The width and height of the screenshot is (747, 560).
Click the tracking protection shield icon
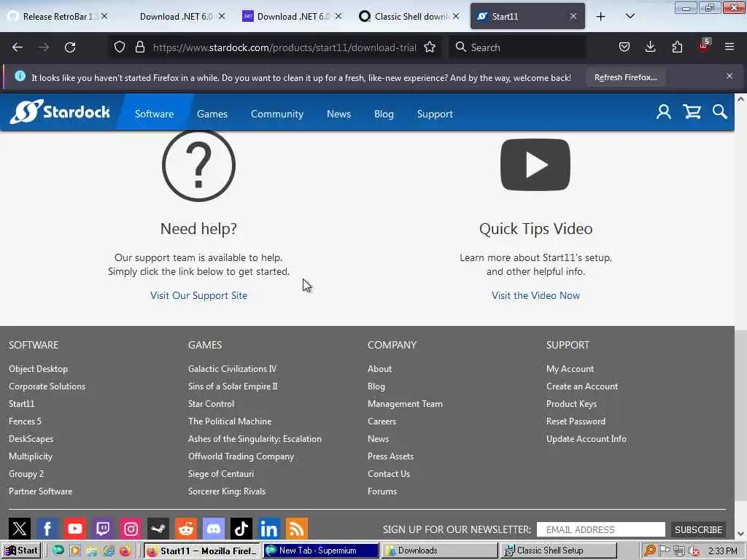coord(120,47)
